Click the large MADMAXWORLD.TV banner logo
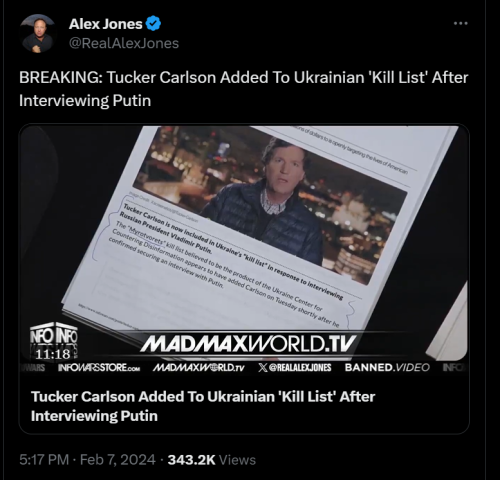500x480 pixels. [x=248, y=344]
